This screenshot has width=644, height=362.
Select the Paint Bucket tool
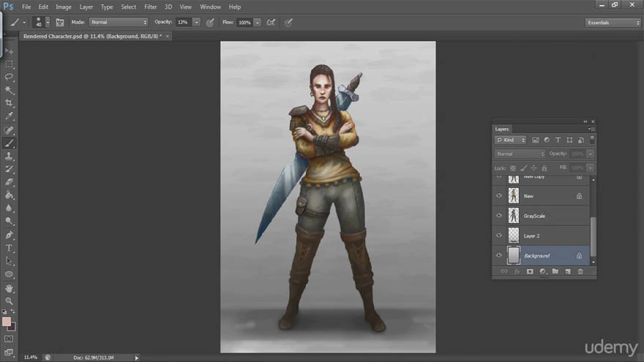(x=9, y=195)
